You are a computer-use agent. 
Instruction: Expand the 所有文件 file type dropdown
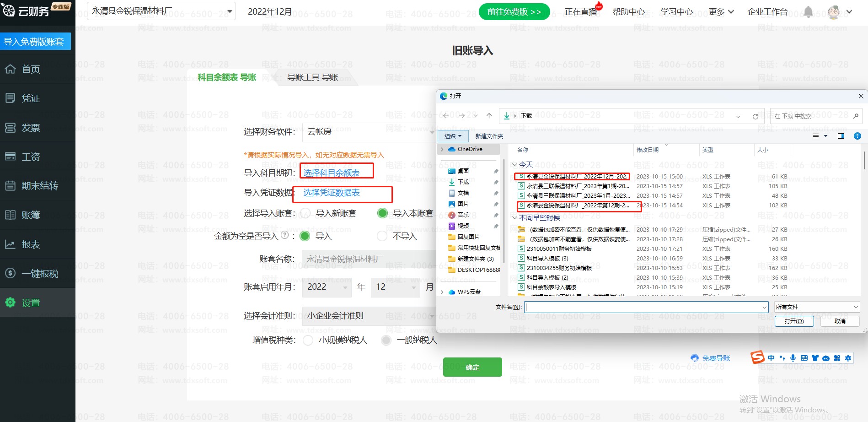(816, 307)
